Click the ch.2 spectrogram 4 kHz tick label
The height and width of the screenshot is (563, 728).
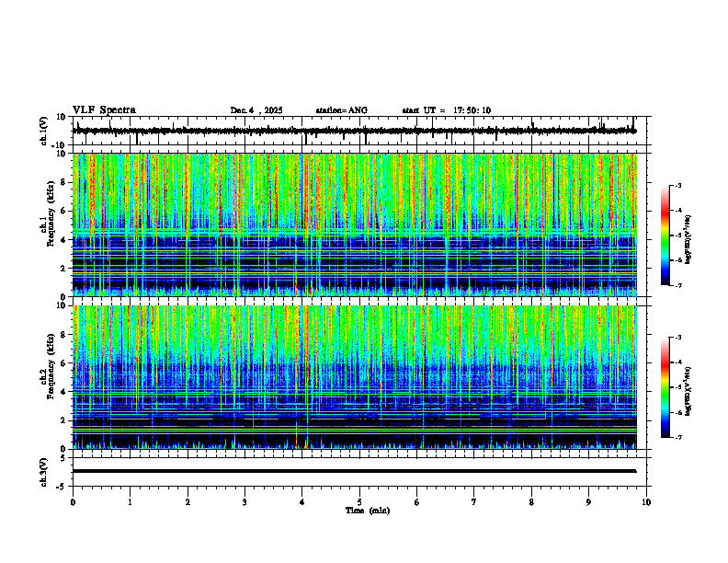[x=63, y=392]
